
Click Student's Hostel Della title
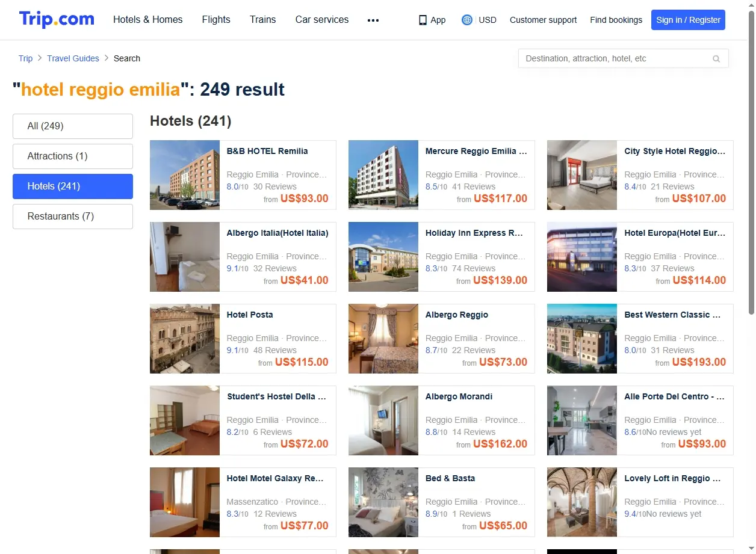coord(276,396)
